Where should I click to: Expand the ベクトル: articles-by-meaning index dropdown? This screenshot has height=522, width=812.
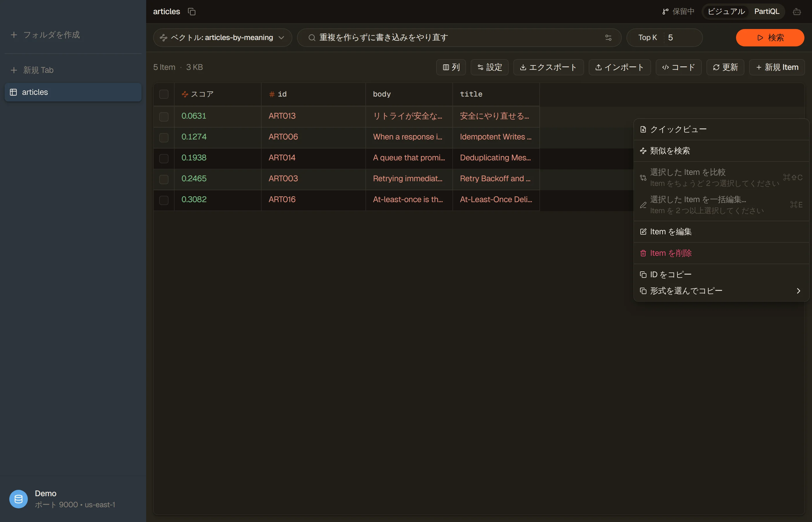tap(223, 38)
